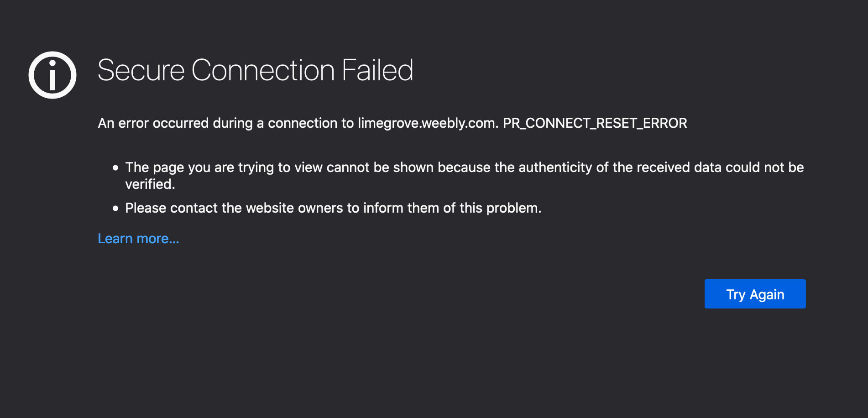Click the phrase 'cannot be shown' in the bullet
868x418 pixels.
point(380,167)
